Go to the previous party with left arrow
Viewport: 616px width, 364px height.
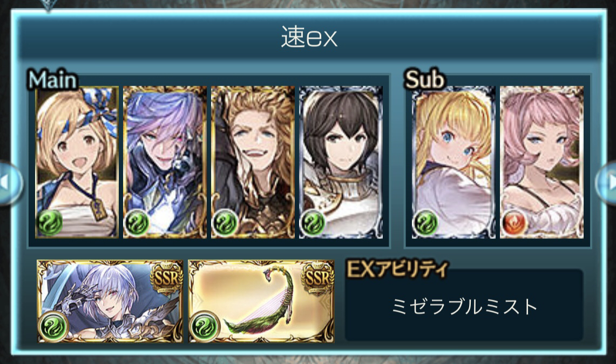click(10, 183)
